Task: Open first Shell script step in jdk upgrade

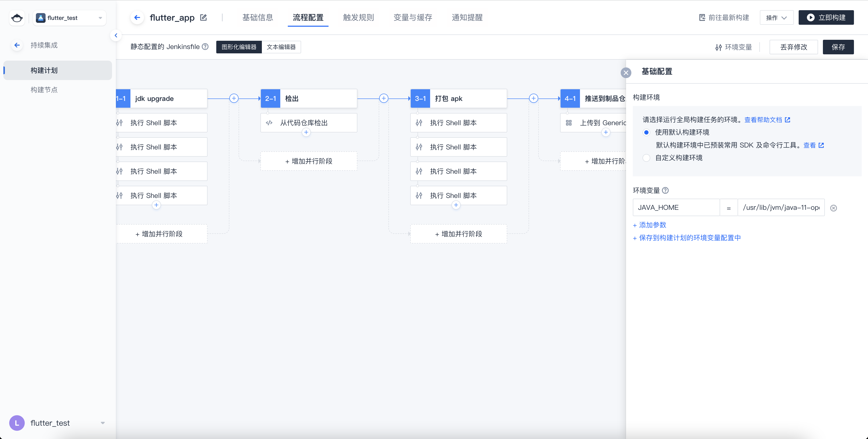Action: click(161, 123)
